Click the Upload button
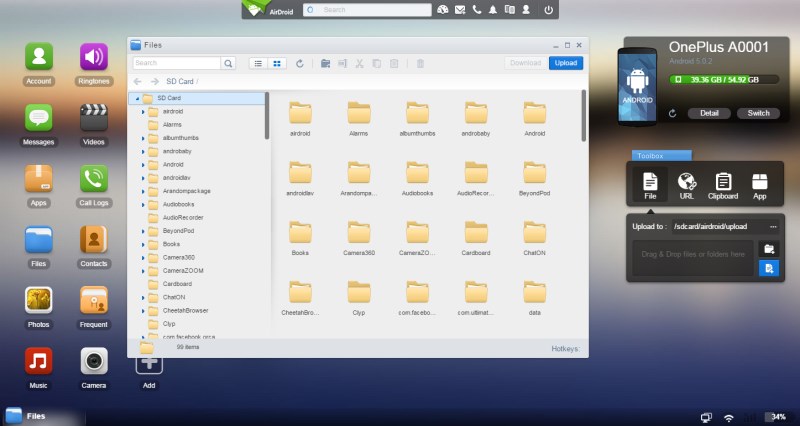Viewport: 800px width, 426px height. 566,63
